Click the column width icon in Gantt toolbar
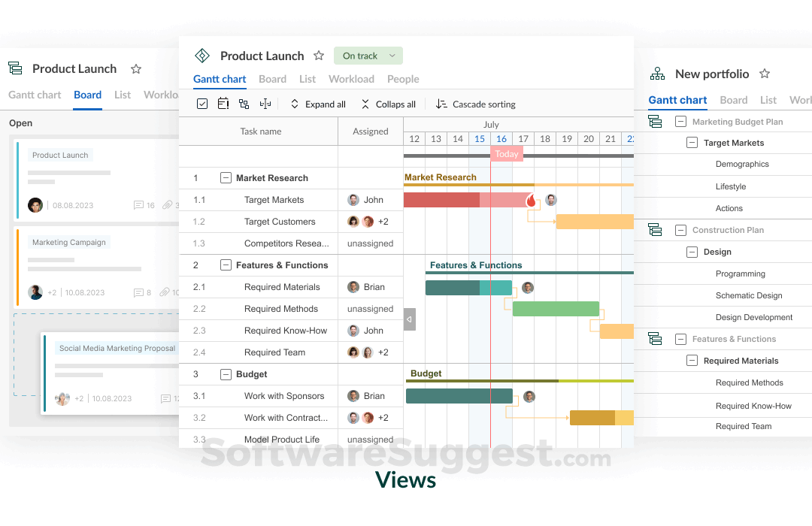Image resolution: width=812 pixels, height=526 pixels. 265,104
